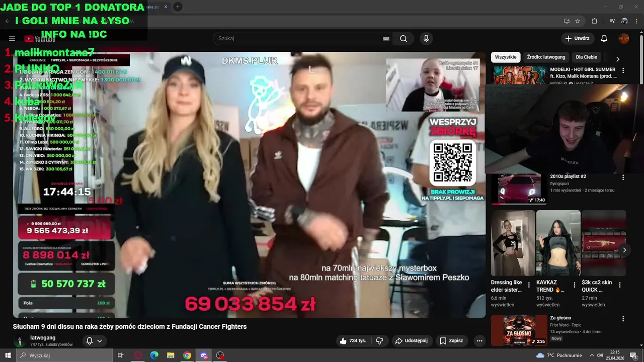Open options for KAVKAZ TREND short
The image size is (644, 362).
[574, 285]
